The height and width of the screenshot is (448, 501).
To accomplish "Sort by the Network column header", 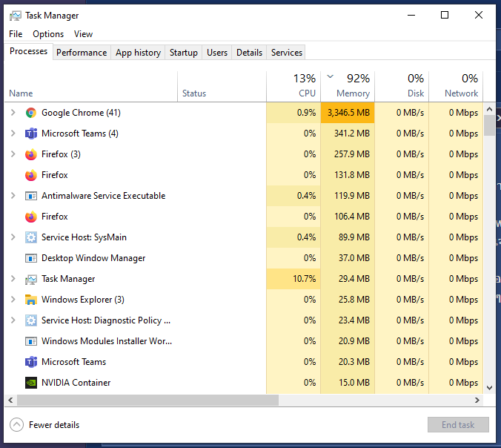I will [456, 87].
